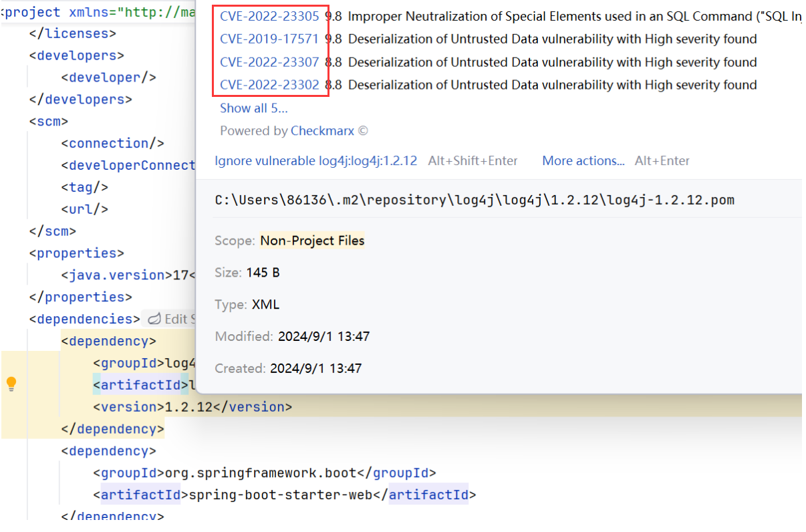Click the java.version property line
Screen dimensions: 806x532
pos(128,275)
